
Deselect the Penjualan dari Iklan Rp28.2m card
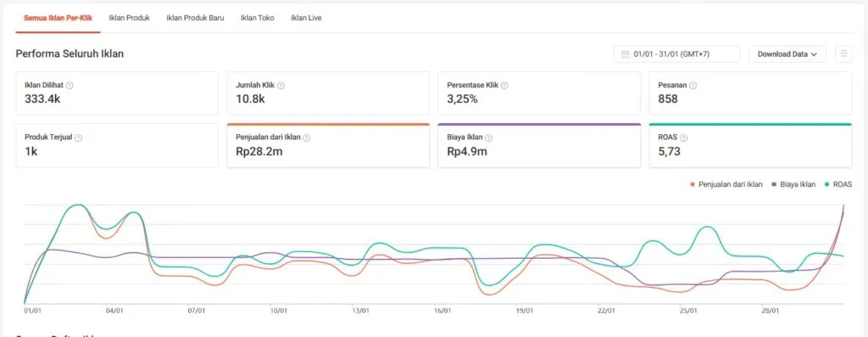[x=328, y=145]
